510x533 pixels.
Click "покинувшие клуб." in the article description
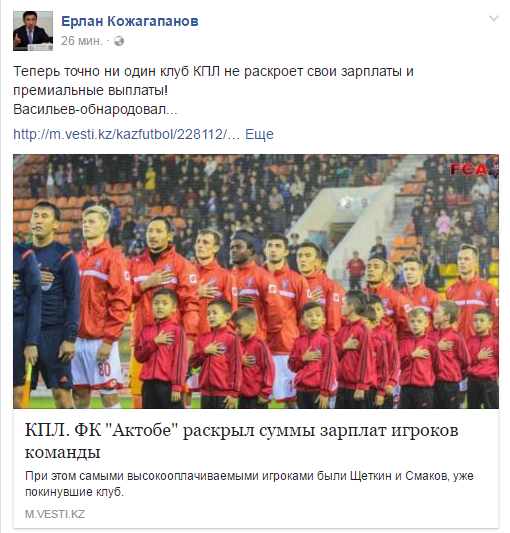74,492
